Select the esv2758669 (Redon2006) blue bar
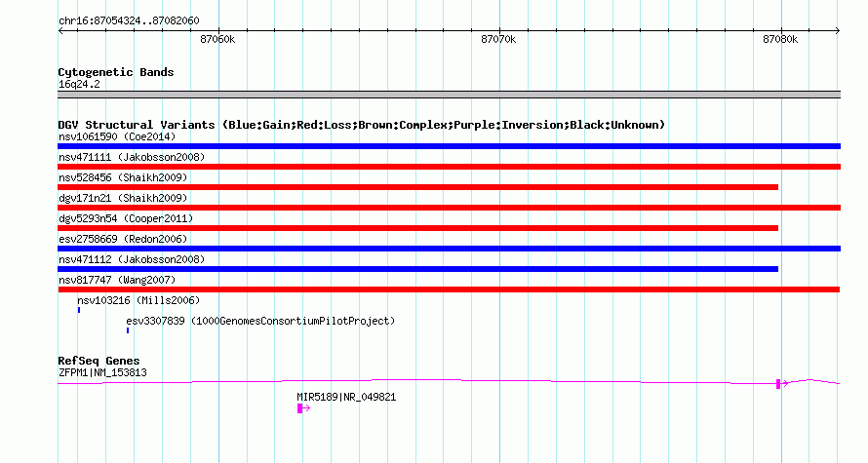This screenshot has width=868, height=463. 449,249
